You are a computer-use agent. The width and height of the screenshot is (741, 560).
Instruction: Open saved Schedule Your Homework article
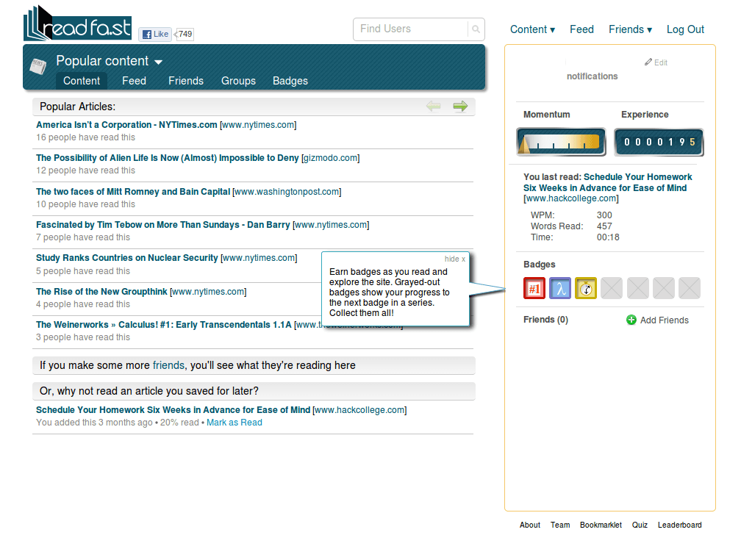173,410
